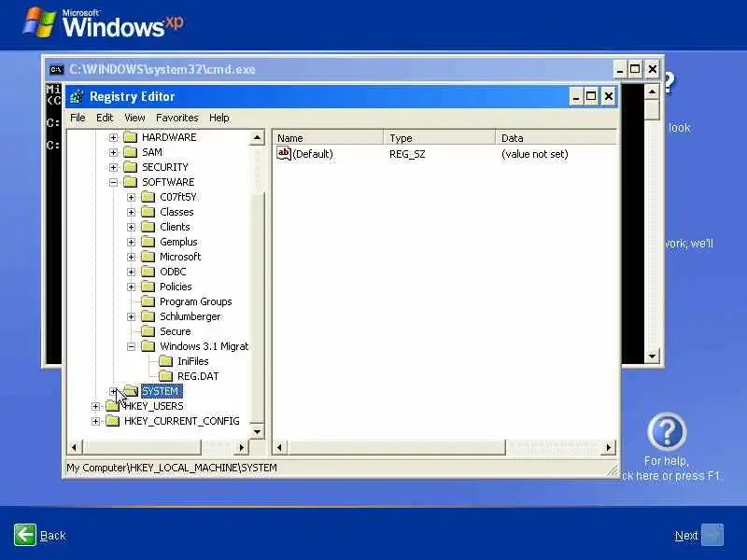Click the status bar registry path text
Viewport: 747px width, 560px height.
coord(172,468)
